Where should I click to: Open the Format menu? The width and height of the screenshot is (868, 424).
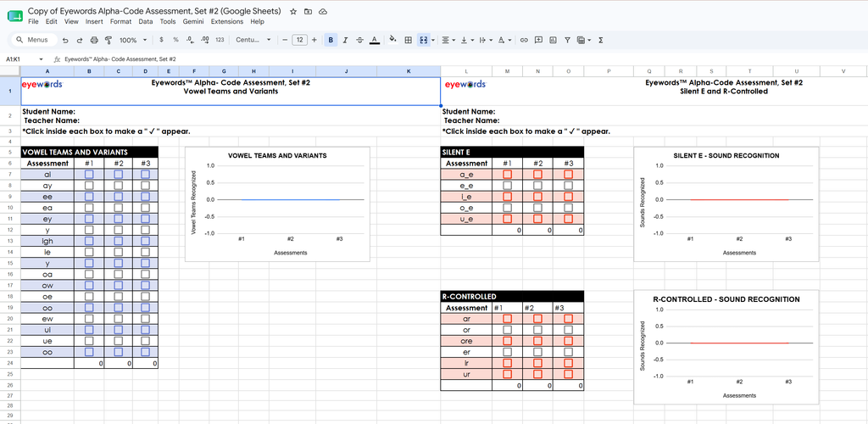click(120, 21)
